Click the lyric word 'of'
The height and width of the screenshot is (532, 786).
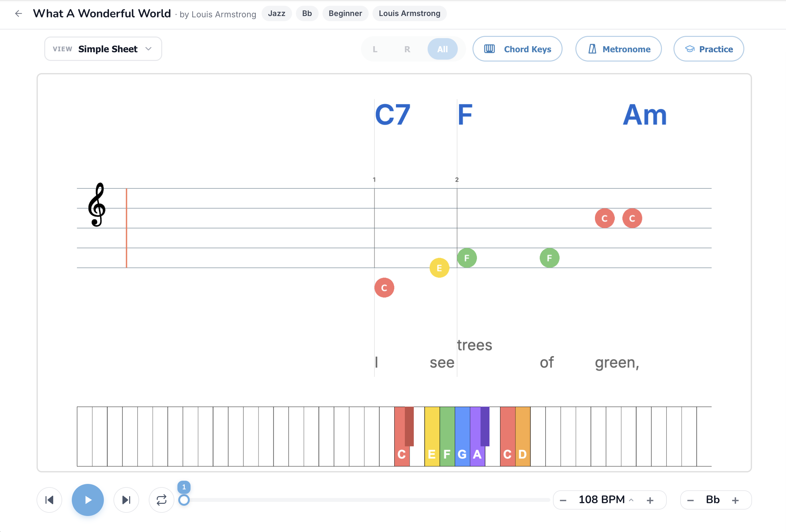pyautogui.click(x=547, y=362)
